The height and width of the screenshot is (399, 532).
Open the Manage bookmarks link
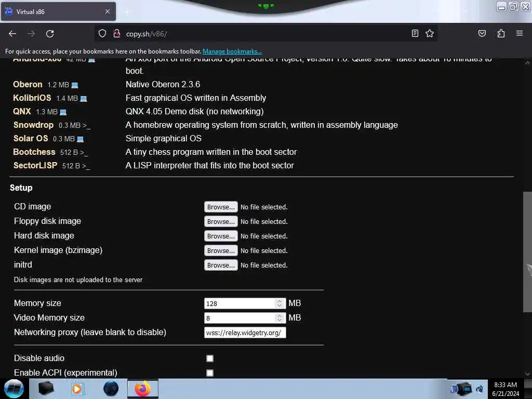pyautogui.click(x=232, y=51)
